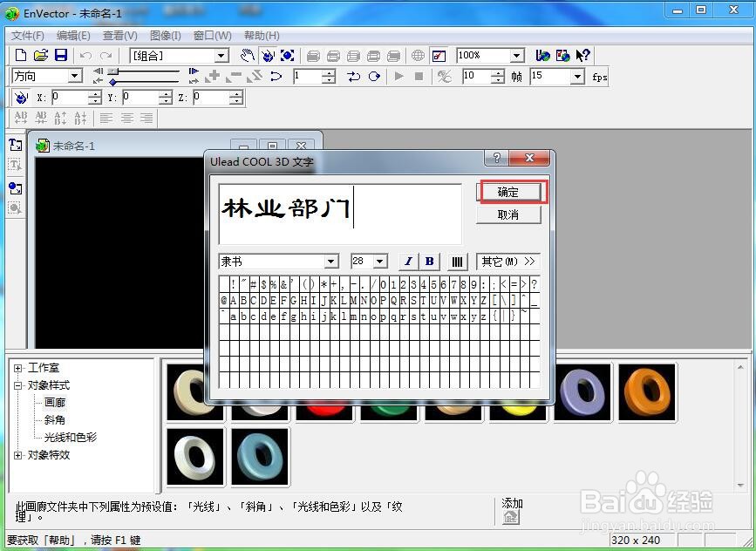
Task: Click 取消 to cancel text dialog
Action: (x=508, y=214)
